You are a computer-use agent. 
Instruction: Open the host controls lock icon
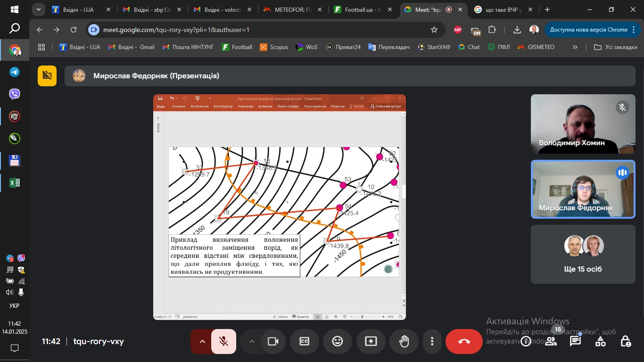click(x=625, y=341)
